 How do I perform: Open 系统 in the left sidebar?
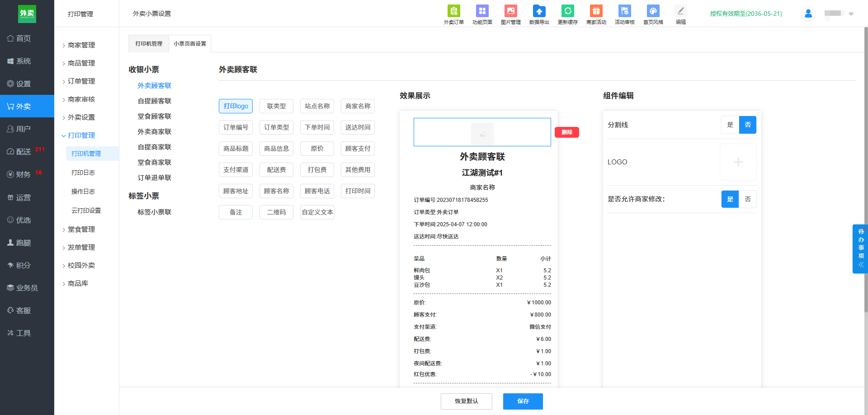[27, 61]
